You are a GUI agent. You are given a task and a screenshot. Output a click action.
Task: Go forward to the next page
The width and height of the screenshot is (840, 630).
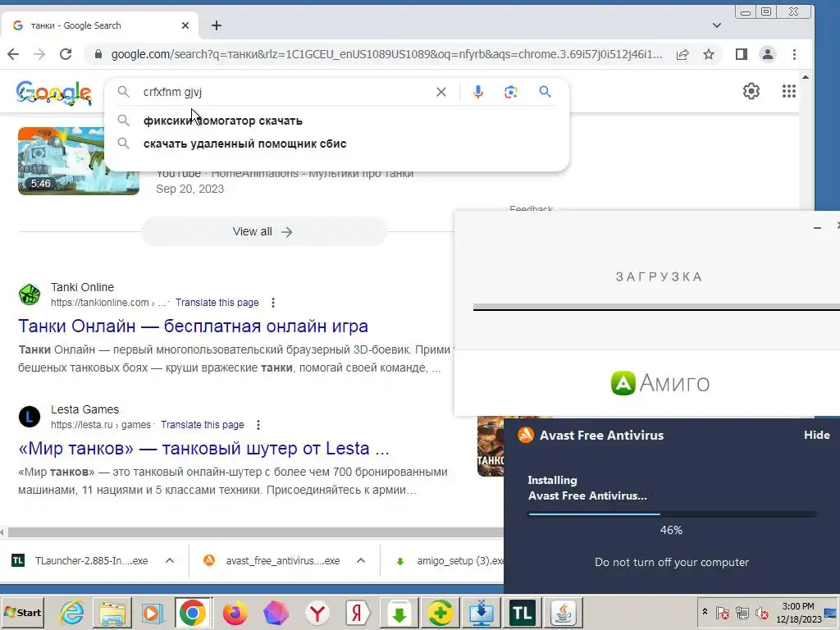pos(39,54)
